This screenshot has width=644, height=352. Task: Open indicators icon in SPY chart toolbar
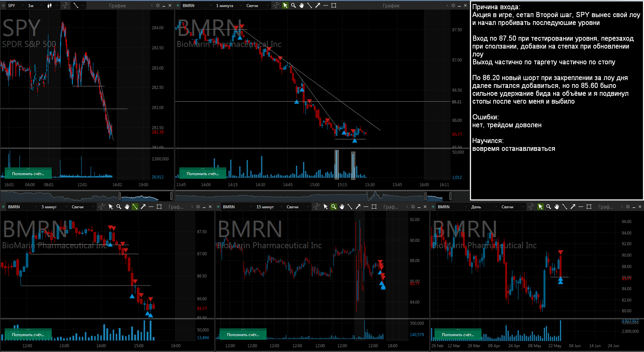tap(65, 5)
